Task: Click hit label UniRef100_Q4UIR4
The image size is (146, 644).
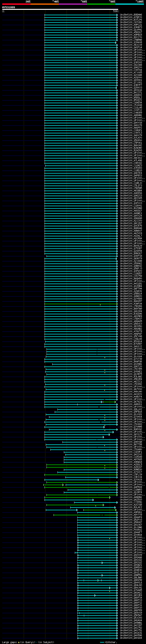Action: point(131,311)
